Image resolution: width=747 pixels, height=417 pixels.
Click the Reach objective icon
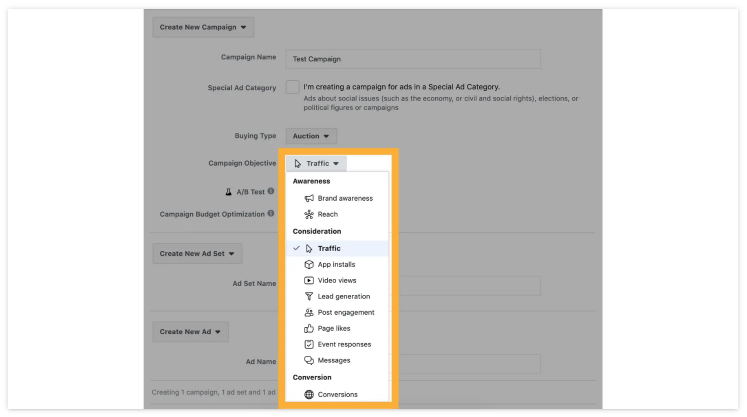(x=309, y=214)
